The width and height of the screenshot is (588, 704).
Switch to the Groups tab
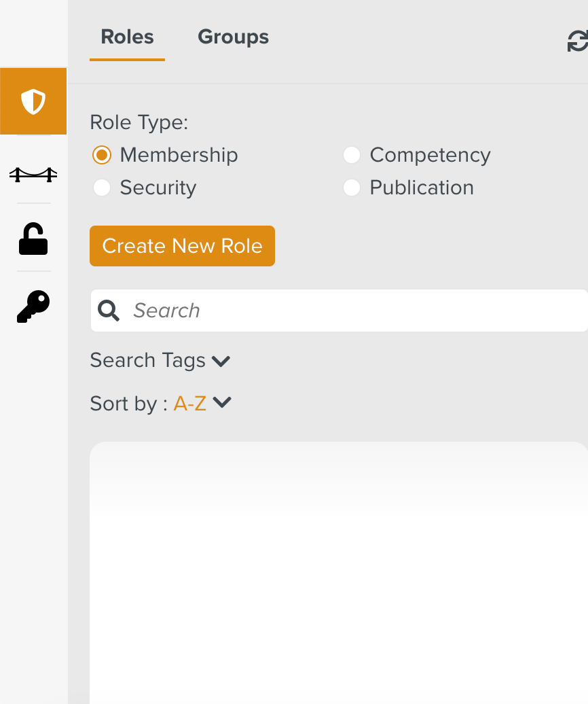point(233,37)
